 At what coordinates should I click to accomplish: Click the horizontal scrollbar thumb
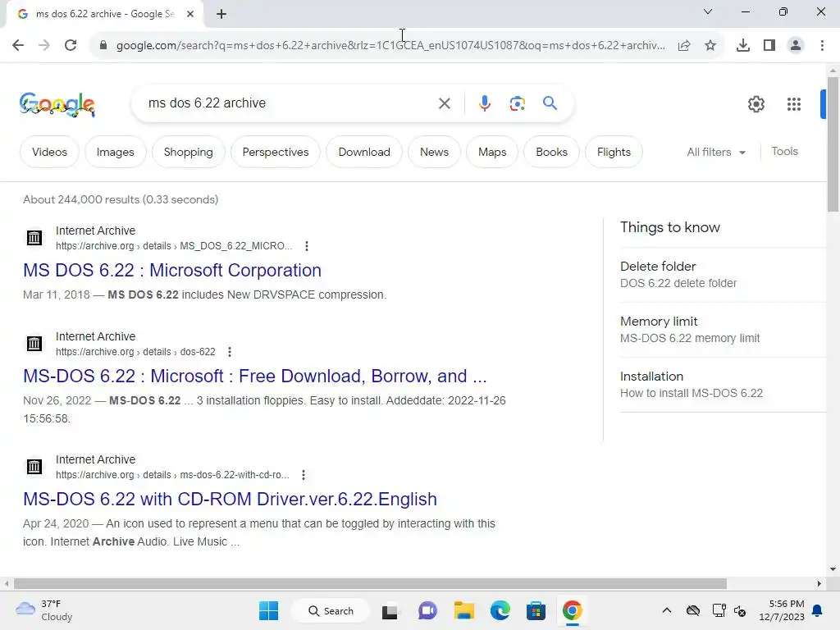click(370, 583)
